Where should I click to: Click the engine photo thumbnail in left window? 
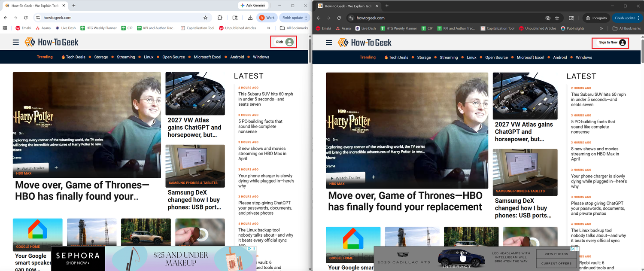[195, 93]
